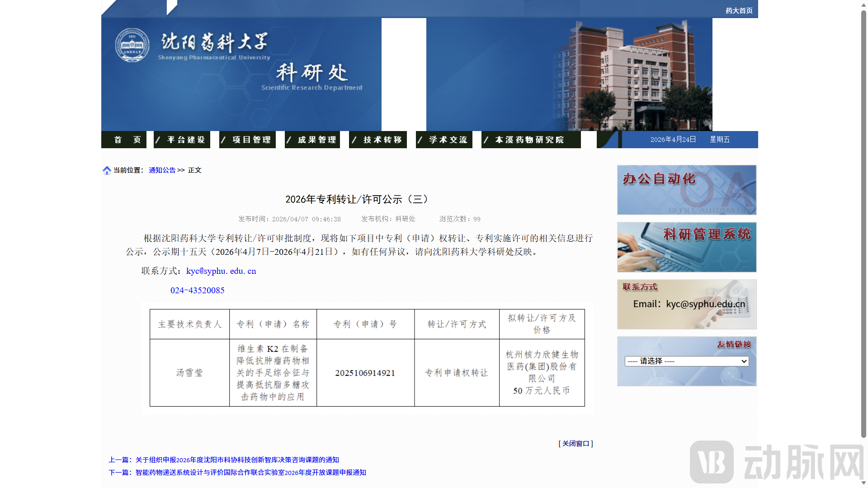Viewport: 868px width, 488px height.
Task: Open the 下一篇 next article link
Action: click(250, 472)
